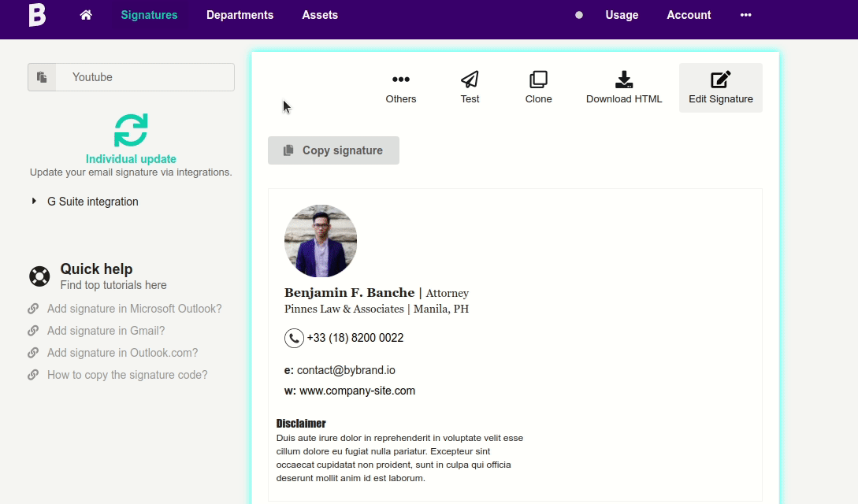Clone the signature
Image resolution: width=858 pixels, height=504 pixels.
(538, 87)
